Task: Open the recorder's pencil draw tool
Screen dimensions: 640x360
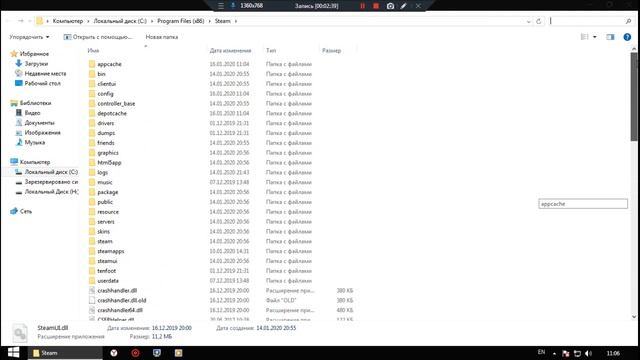Action: pyautogui.click(x=404, y=6)
